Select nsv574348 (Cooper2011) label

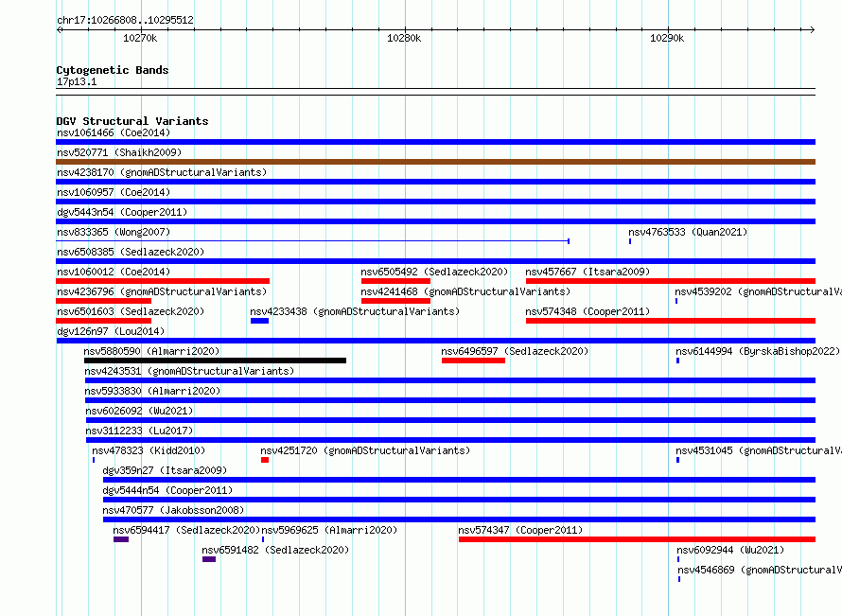point(588,311)
